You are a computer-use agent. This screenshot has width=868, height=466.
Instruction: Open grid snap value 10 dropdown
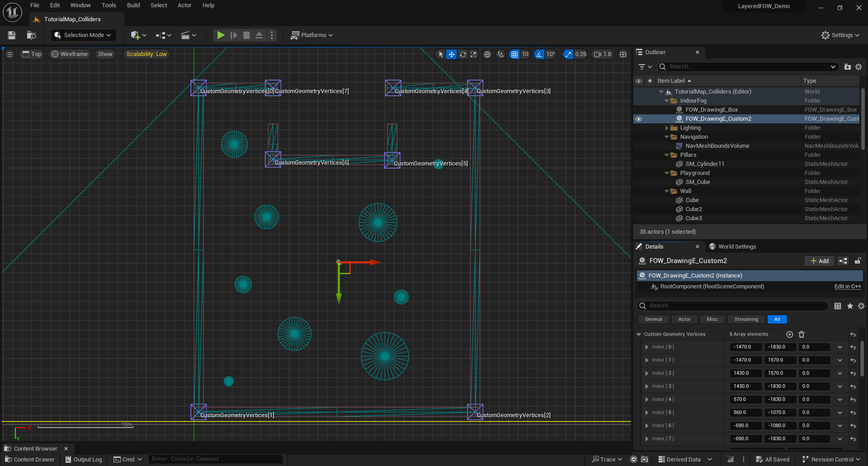pyautogui.click(x=525, y=54)
